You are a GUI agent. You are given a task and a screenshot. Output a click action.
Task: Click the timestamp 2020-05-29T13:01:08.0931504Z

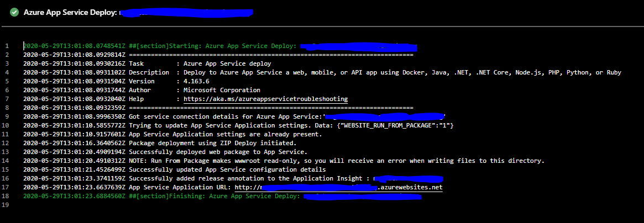tap(74, 81)
